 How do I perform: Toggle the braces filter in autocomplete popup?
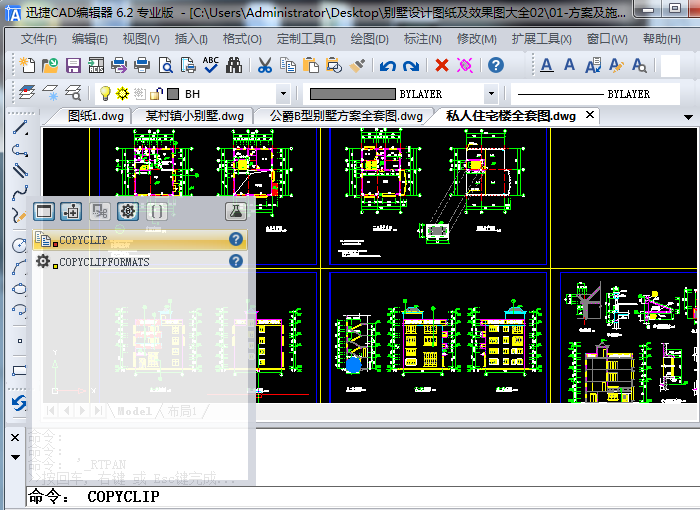coord(157,211)
